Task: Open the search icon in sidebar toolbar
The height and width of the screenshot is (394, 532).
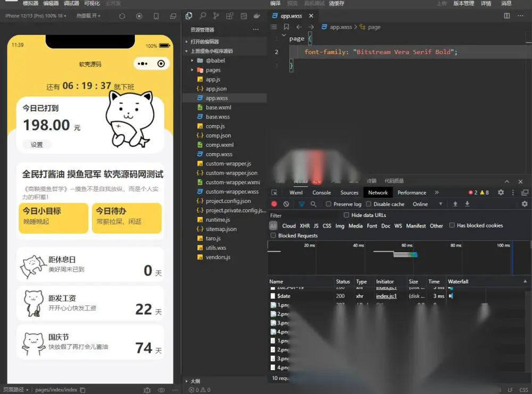Action: (x=203, y=15)
